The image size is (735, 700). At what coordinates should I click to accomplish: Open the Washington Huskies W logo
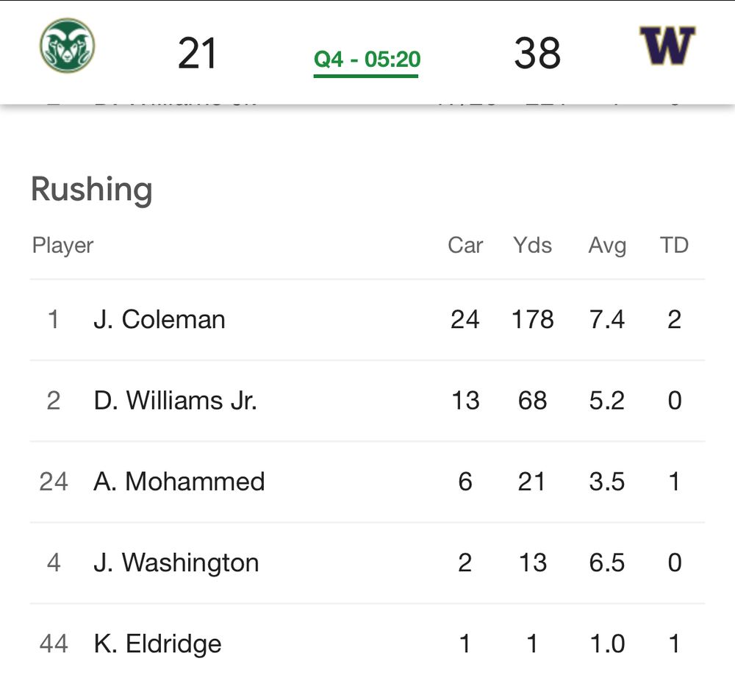coord(667,45)
